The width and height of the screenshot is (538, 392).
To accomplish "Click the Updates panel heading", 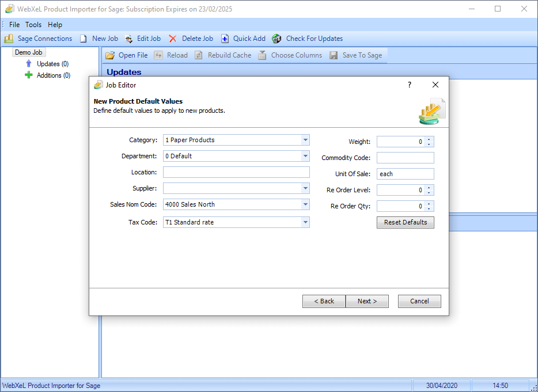I will pyautogui.click(x=124, y=72).
